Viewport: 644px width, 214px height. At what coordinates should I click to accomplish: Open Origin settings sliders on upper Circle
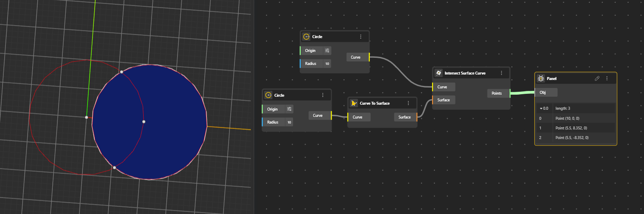point(327,51)
